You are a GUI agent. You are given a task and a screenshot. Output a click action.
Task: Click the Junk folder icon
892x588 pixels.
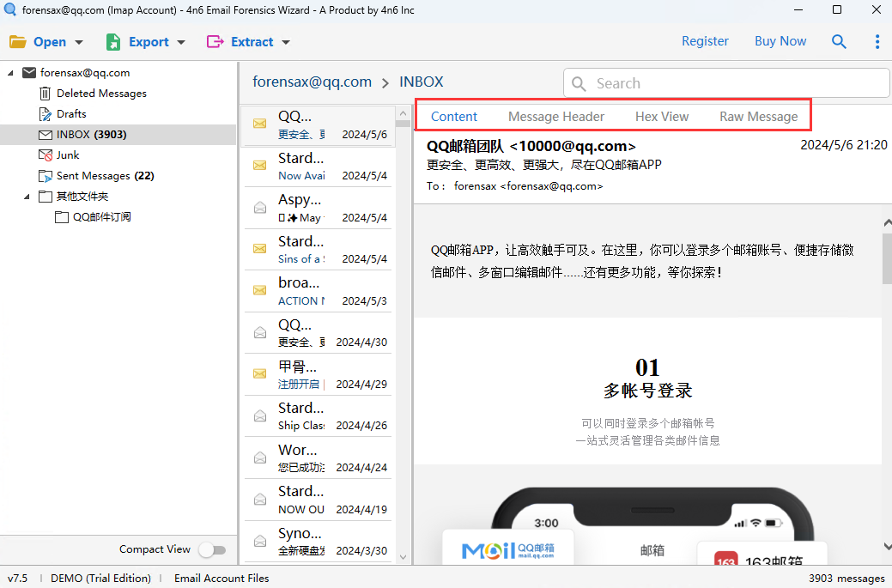[46, 155]
